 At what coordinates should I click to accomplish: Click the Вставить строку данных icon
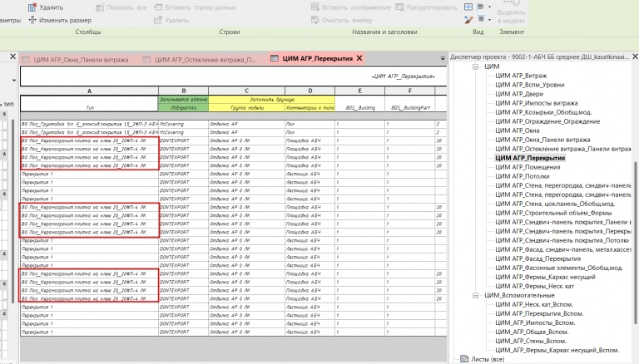[158, 7]
